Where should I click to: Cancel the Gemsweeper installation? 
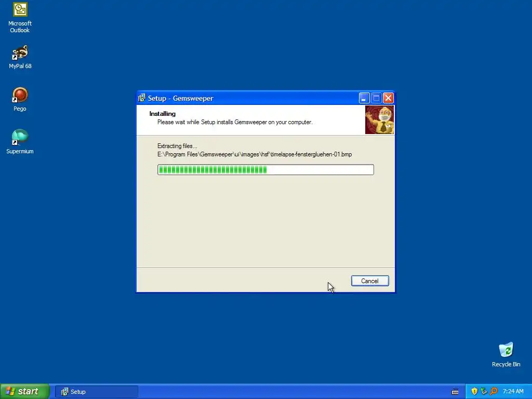click(370, 281)
